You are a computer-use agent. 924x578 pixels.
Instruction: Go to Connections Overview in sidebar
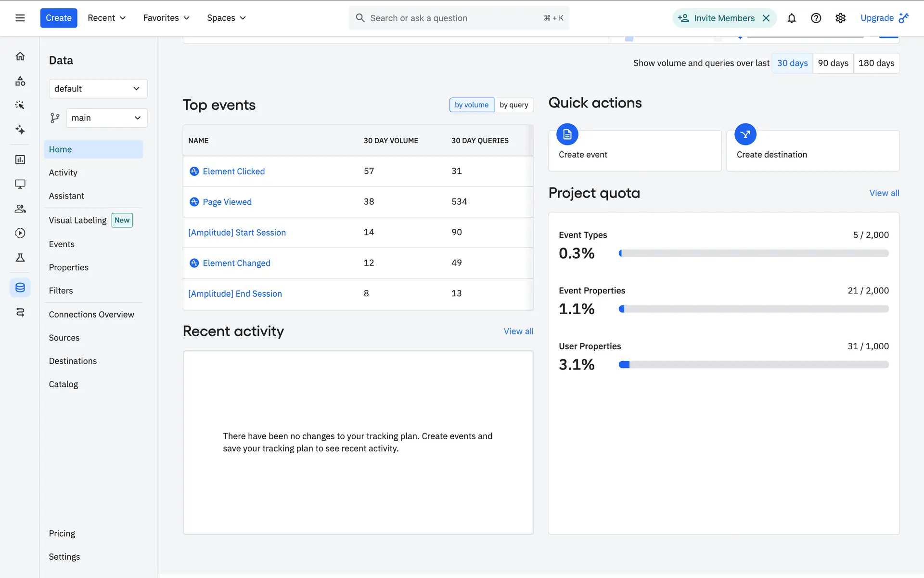point(91,315)
